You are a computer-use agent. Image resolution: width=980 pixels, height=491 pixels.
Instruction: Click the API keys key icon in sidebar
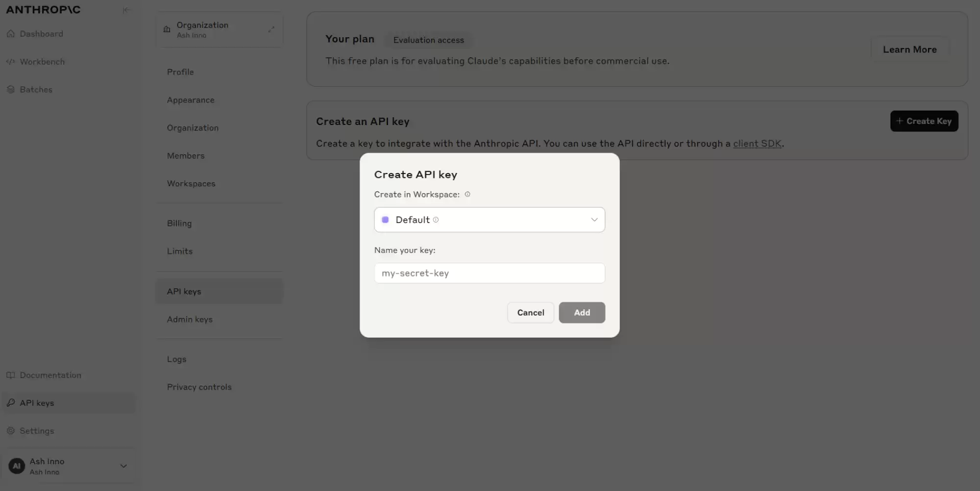(11, 403)
